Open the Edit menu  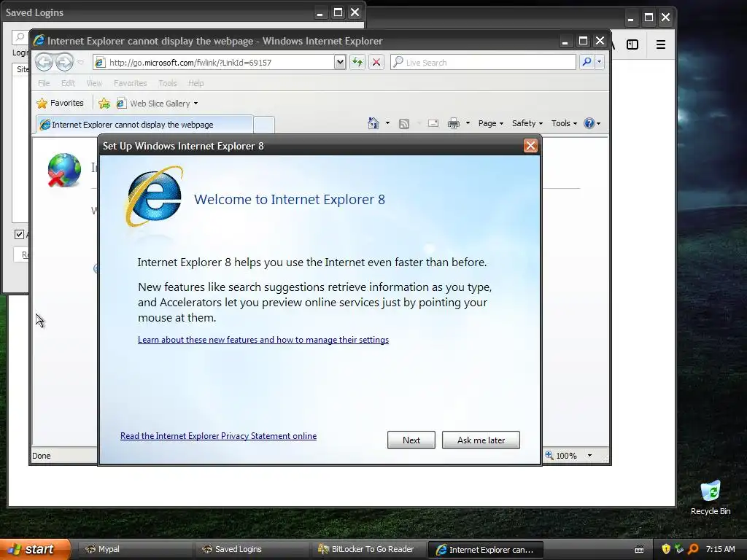(x=68, y=83)
